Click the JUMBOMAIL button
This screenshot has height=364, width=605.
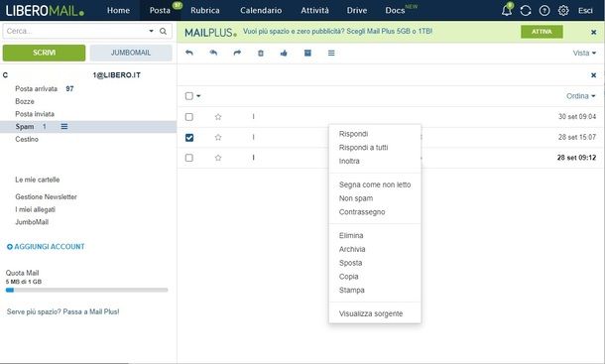point(131,53)
